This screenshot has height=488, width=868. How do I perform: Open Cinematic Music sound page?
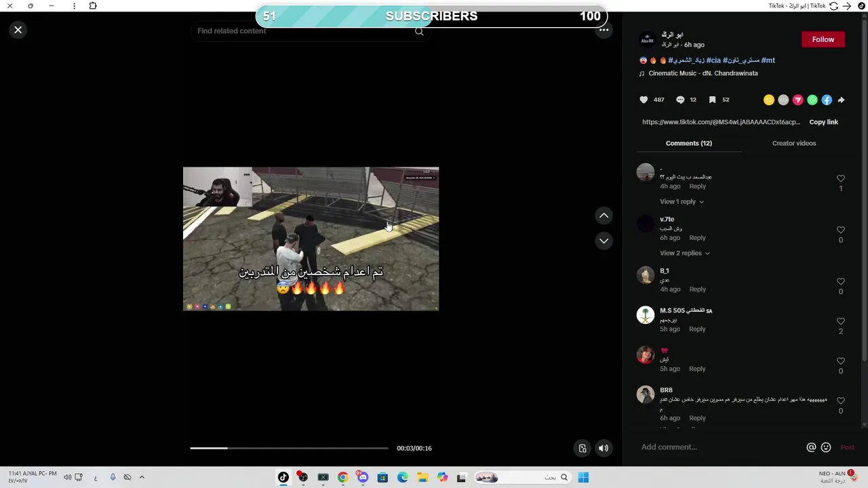(x=703, y=73)
